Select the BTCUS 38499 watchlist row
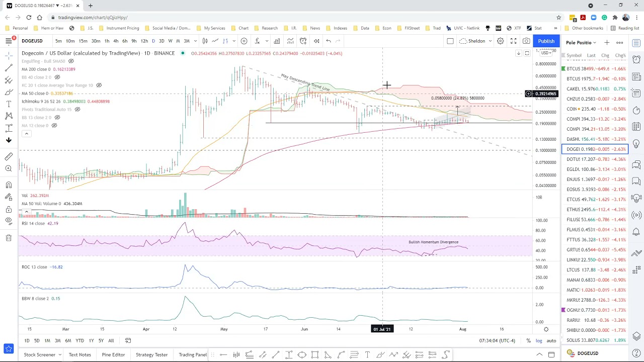Screen dimensions: 644x362 [x=594, y=68]
